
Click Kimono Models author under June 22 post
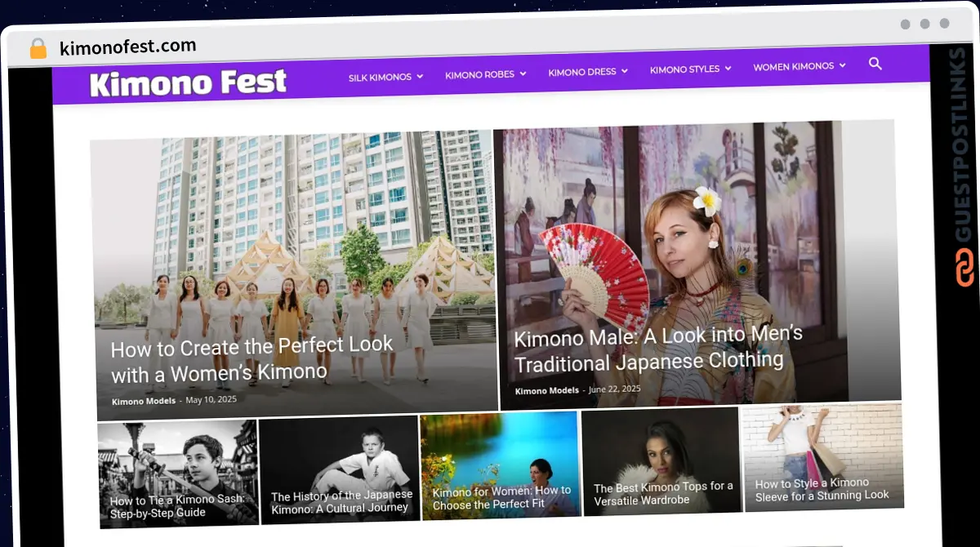click(546, 390)
